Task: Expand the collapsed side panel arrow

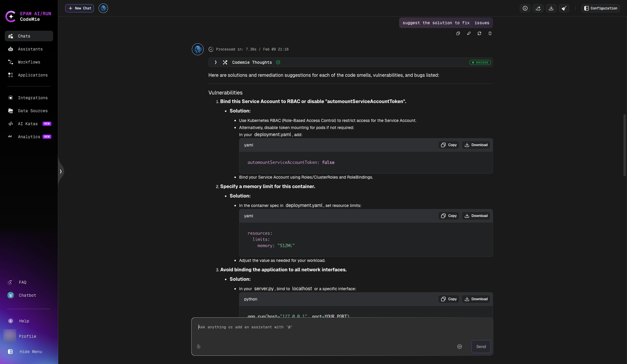Action: coord(61,171)
